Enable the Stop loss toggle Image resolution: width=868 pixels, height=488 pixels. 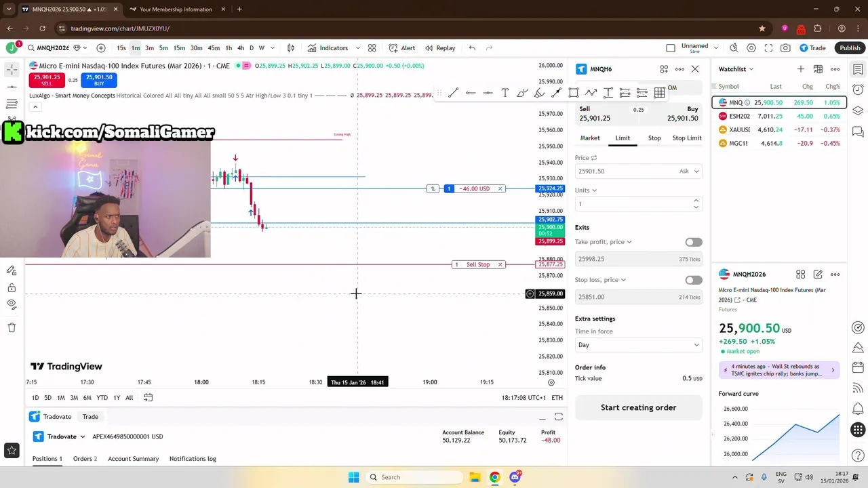[694, 280]
